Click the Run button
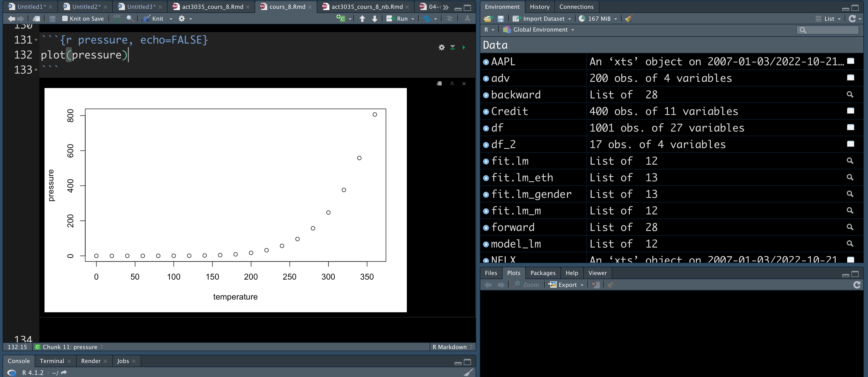868x377 pixels. pyautogui.click(x=397, y=19)
